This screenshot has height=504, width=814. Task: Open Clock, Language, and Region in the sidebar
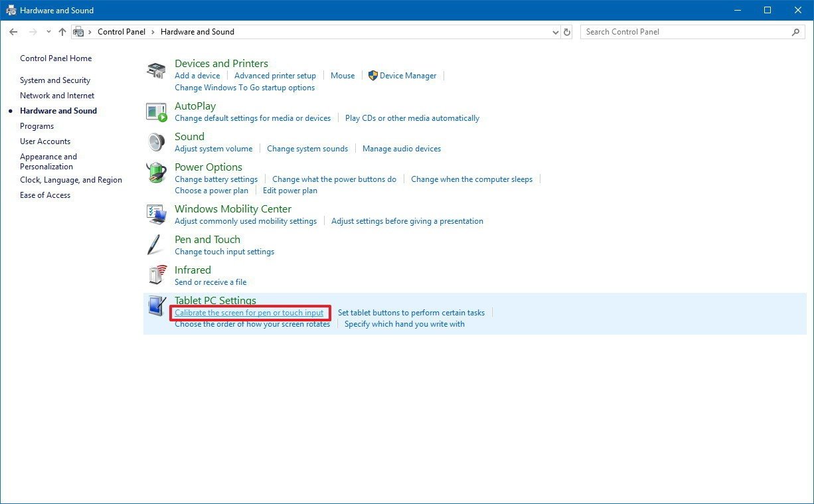click(x=71, y=180)
